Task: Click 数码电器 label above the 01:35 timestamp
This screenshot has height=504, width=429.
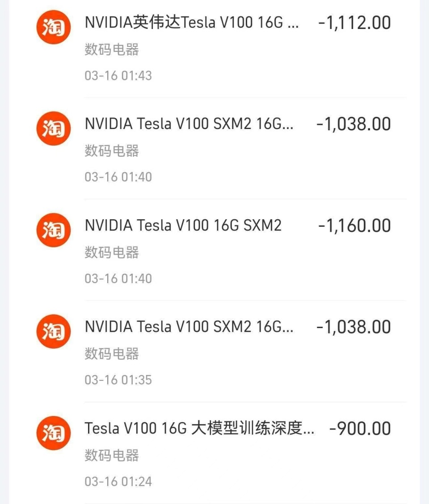Action: [112, 354]
